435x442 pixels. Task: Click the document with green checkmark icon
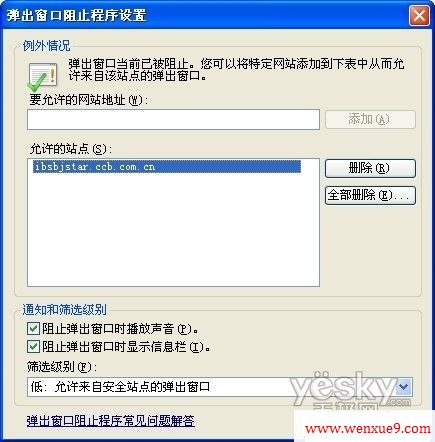(41, 77)
